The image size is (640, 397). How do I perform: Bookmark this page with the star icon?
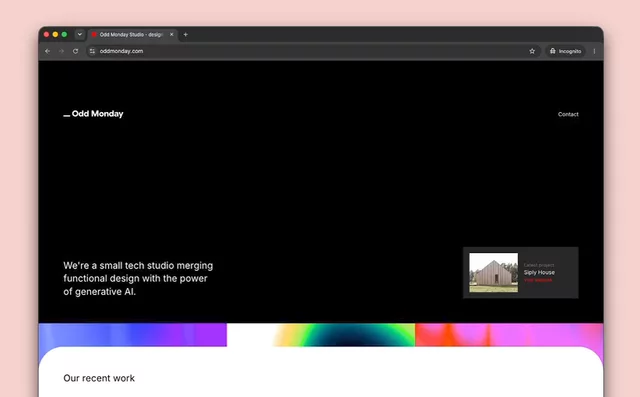532,51
